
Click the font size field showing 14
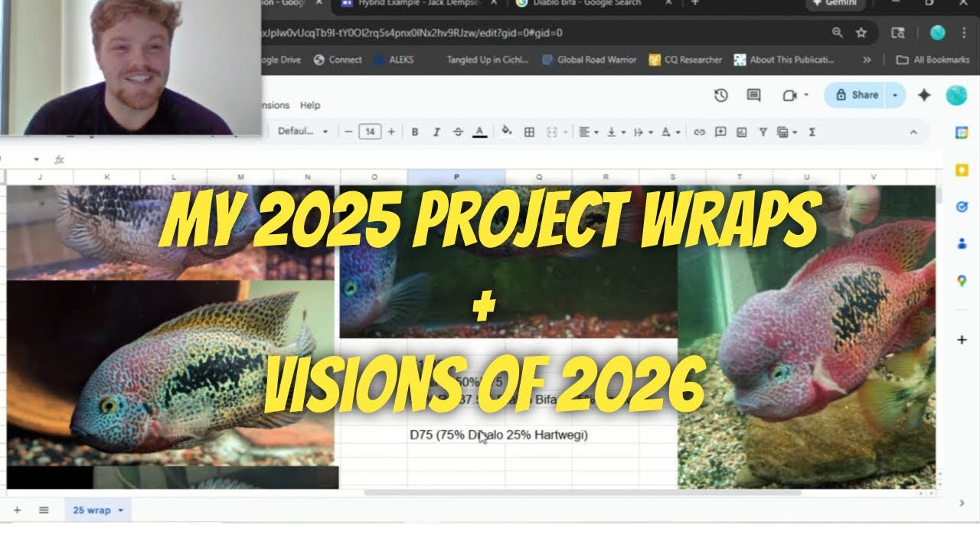point(370,132)
